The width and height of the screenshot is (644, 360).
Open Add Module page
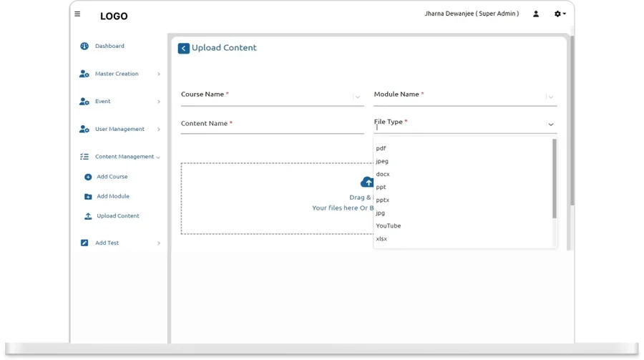coord(113,196)
